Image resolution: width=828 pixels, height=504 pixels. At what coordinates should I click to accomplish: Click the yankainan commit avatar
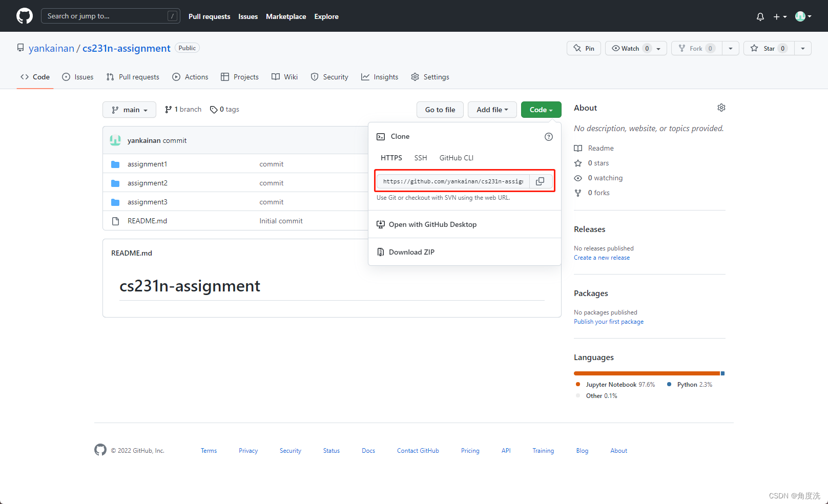115,140
